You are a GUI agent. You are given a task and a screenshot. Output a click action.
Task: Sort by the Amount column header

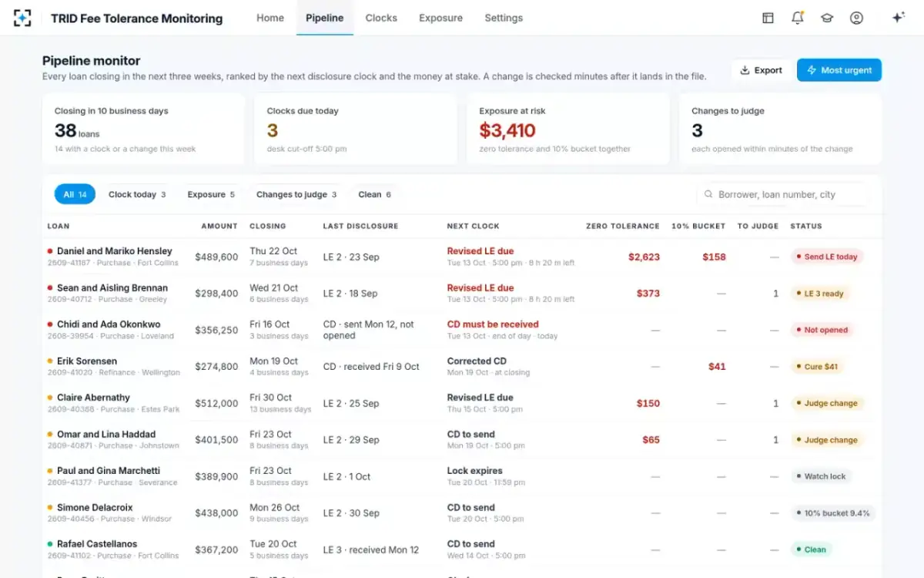[x=219, y=226]
